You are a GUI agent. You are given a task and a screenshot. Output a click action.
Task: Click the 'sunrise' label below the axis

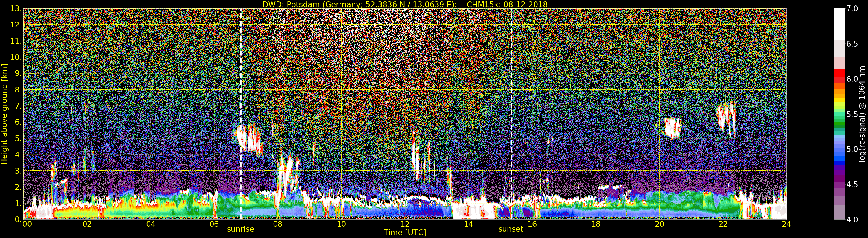point(241,229)
